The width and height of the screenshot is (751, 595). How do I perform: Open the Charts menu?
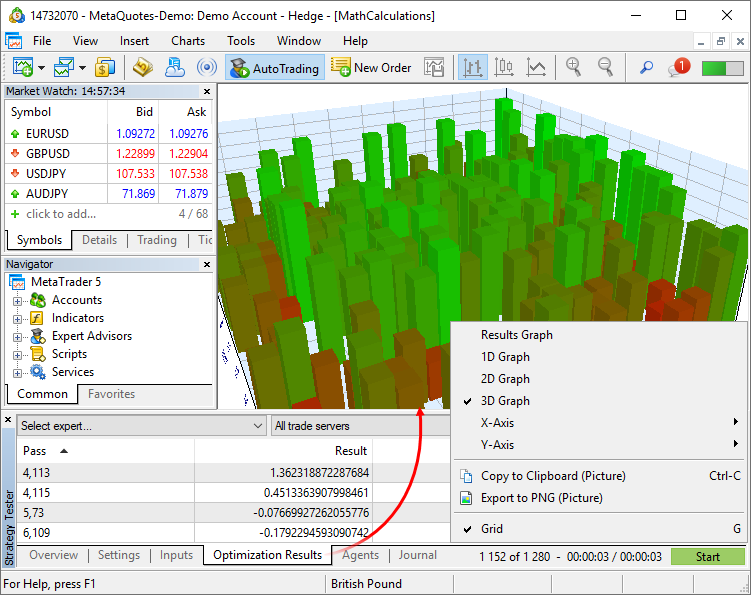[188, 41]
